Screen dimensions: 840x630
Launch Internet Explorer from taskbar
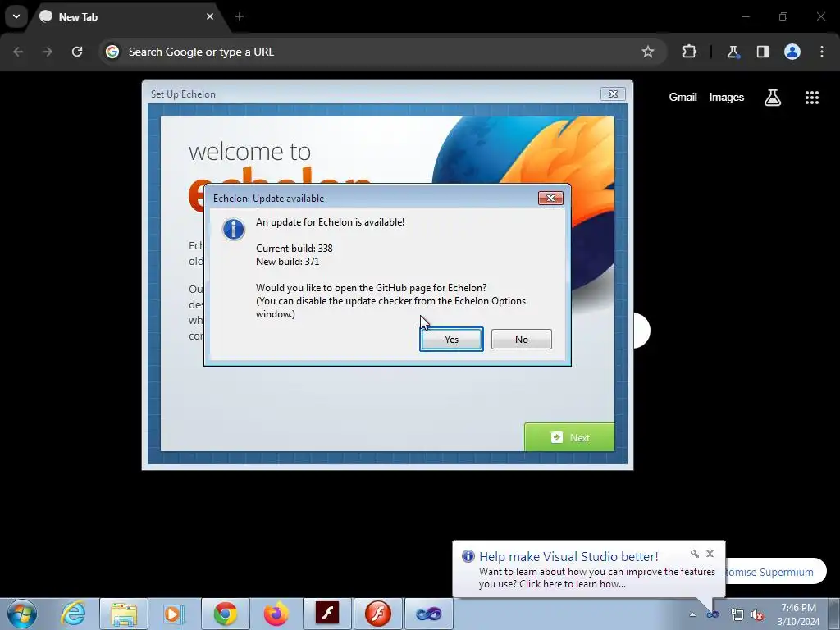(73, 614)
